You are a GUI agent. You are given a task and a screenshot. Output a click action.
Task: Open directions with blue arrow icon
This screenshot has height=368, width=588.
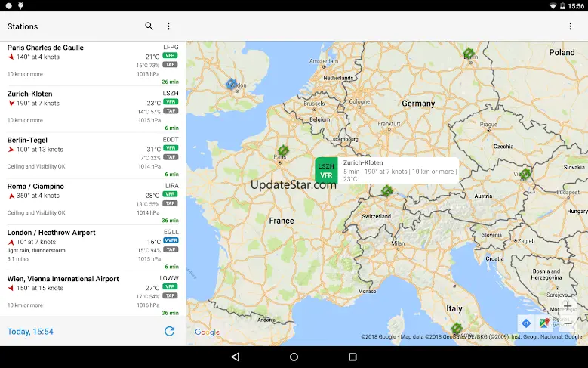[x=526, y=323]
